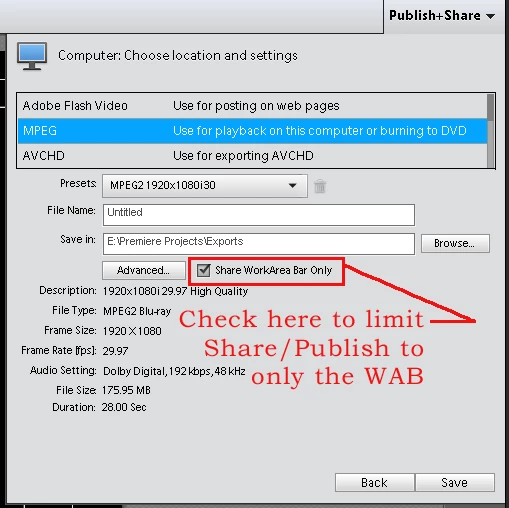
Task: Go Back to the previous step
Action: (375, 482)
